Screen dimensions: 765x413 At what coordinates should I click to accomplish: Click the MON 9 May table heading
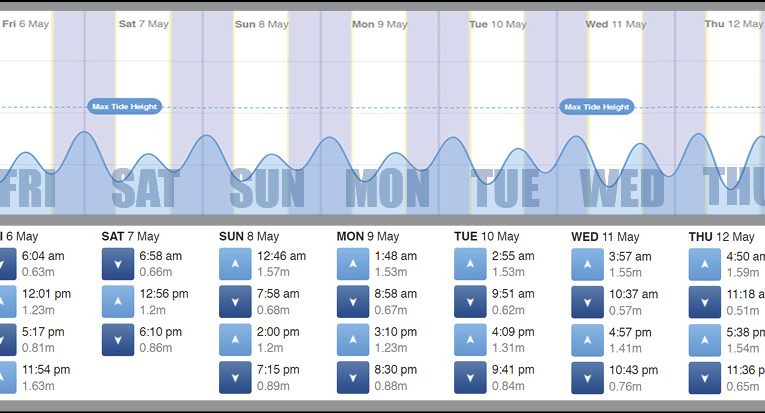(x=367, y=237)
